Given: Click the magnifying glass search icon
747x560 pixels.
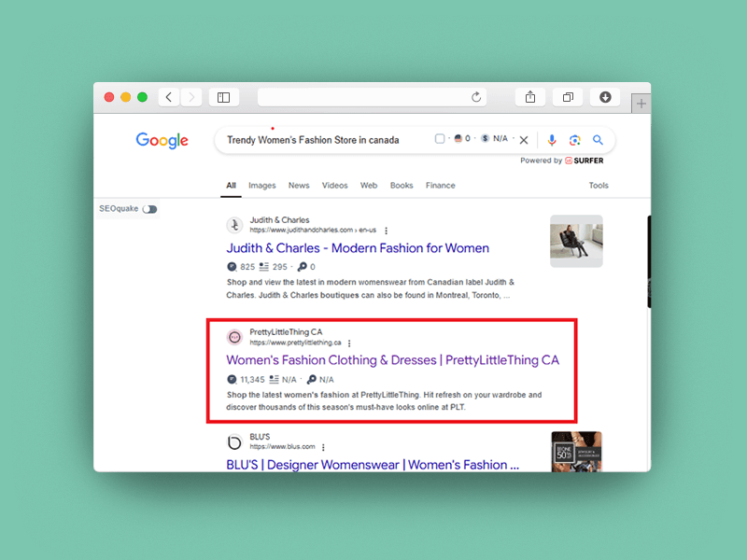Looking at the screenshot, I should tap(598, 140).
